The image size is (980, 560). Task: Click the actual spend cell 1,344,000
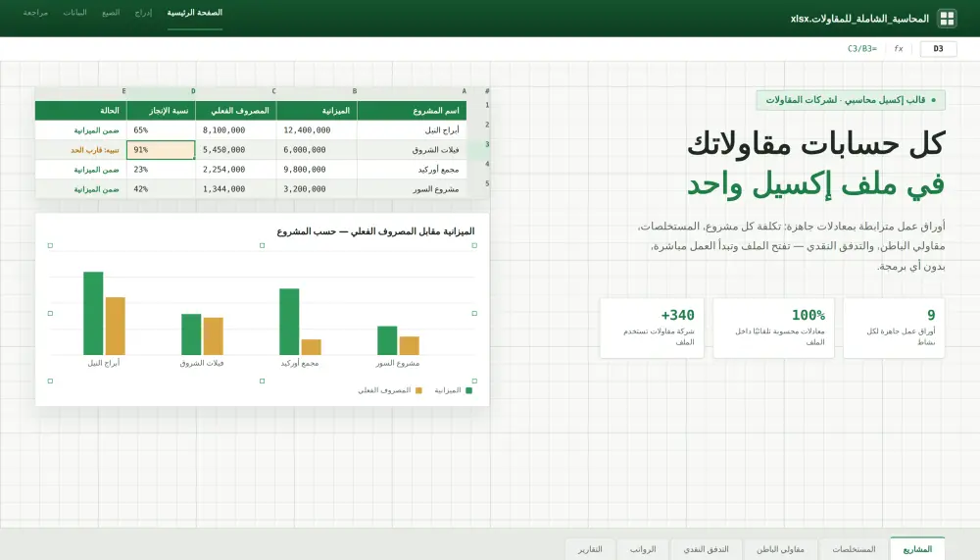(236, 189)
